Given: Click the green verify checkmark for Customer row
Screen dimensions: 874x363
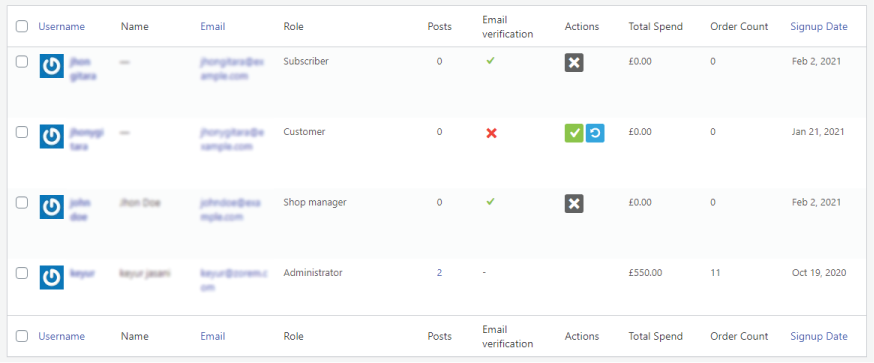Looking at the screenshot, I should (574, 133).
